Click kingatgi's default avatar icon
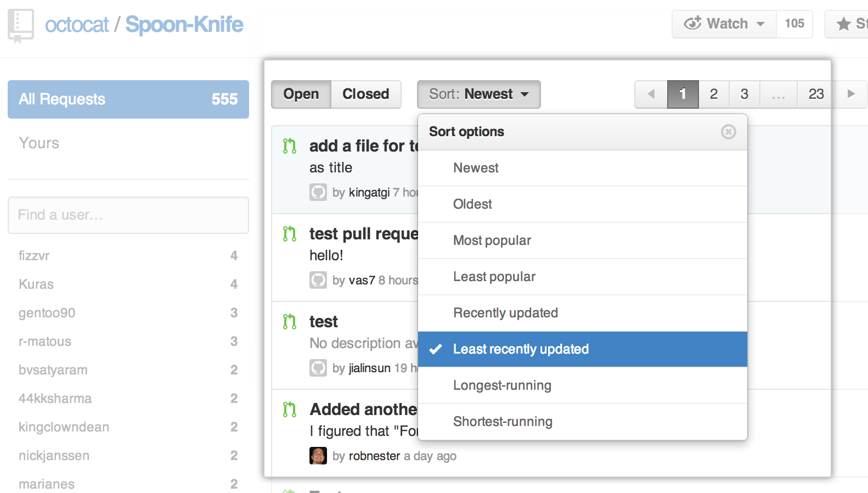This screenshot has width=868, height=493. coord(318,192)
